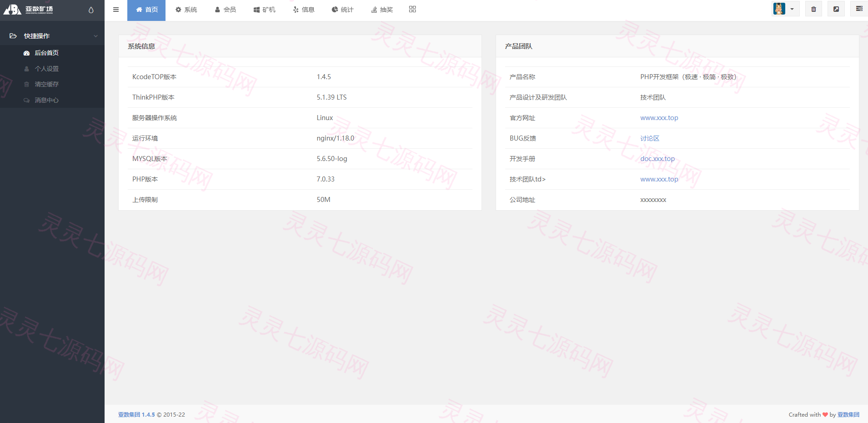Click the 亚数矿场 logo in sidebar header
868x423 pixels.
tap(28, 10)
